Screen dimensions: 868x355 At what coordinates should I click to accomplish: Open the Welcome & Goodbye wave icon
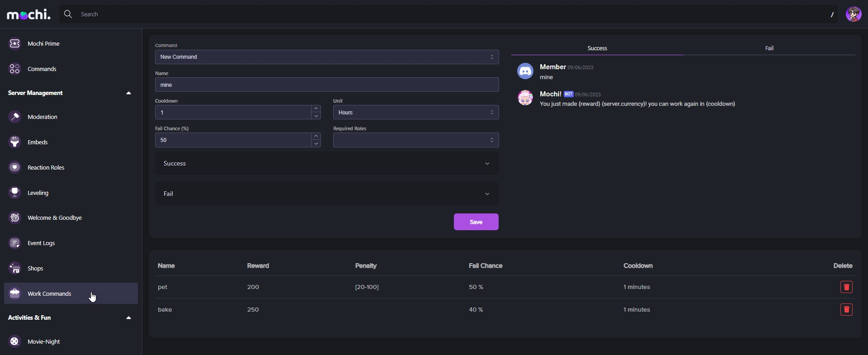15,218
